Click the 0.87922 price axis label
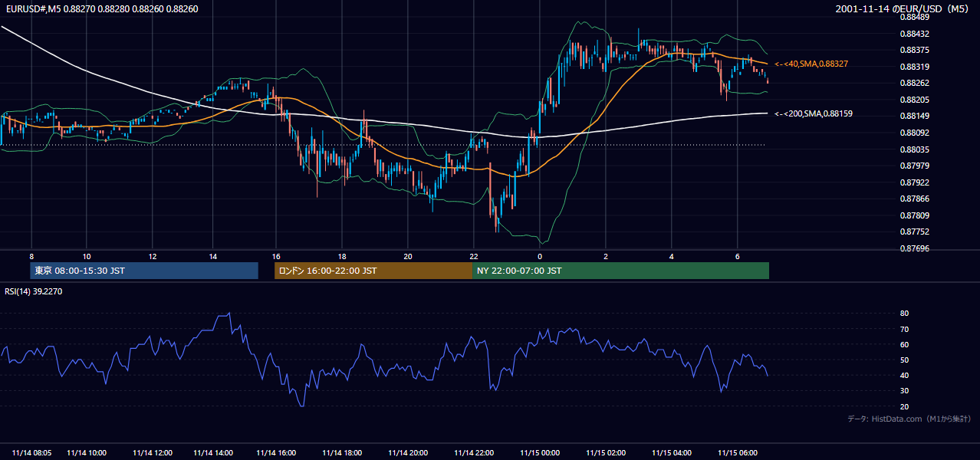Image resolution: width=980 pixels, height=460 pixels. click(914, 182)
